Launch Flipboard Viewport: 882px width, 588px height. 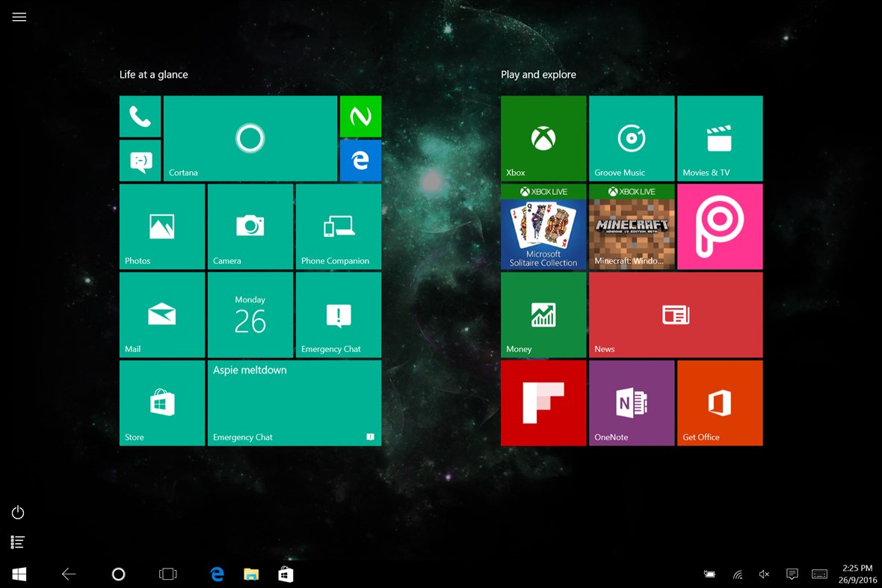543,403
